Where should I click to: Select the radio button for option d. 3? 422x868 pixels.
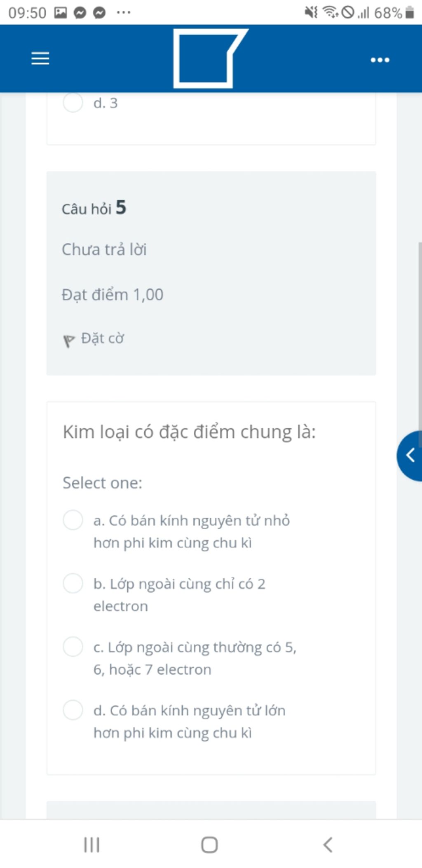click(73, 102)
